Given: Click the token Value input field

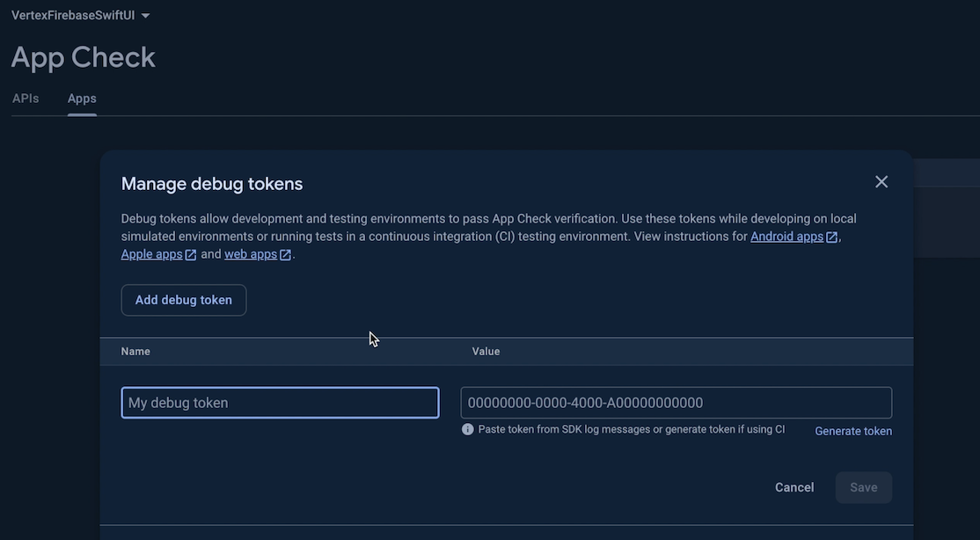Looking at the screenshot, I should pos(676,403).
